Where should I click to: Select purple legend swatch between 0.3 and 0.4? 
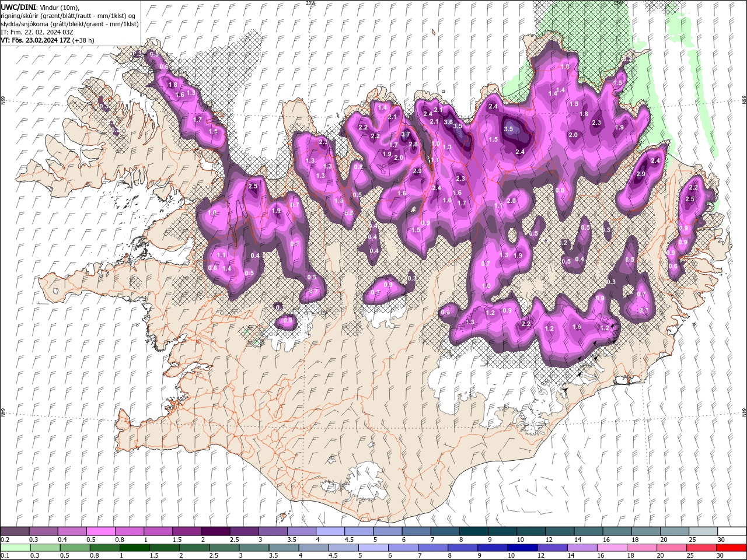(x=43, y=531)
